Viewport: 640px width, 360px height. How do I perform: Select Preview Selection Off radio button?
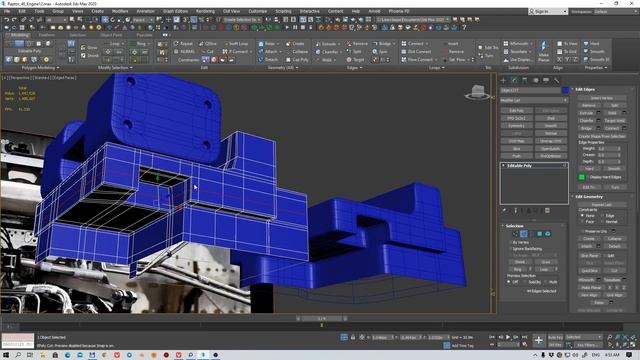509,282
